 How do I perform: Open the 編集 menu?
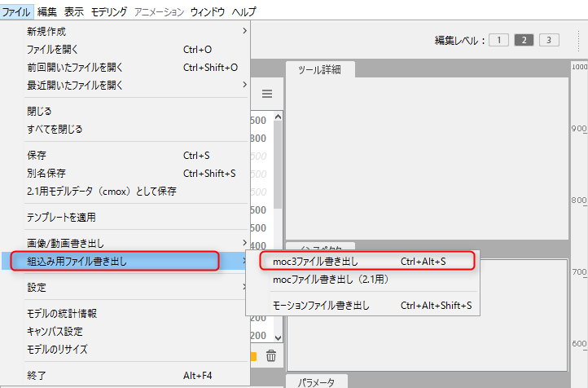[x=47, y=11]
